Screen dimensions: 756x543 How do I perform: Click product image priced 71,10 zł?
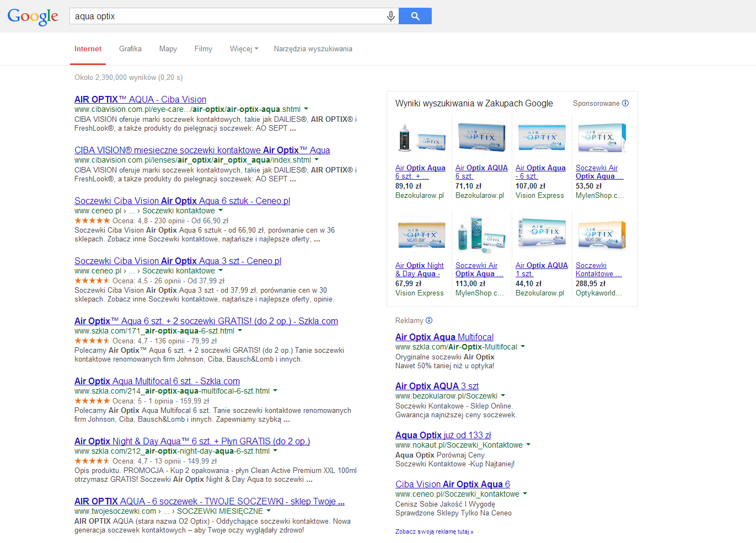coord(481,137)
